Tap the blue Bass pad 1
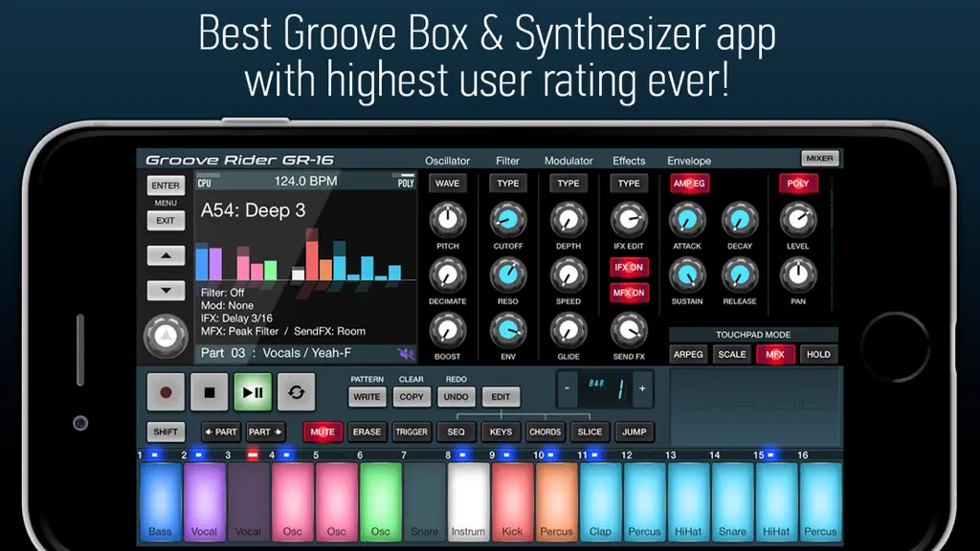 click(x=160, y=501)
